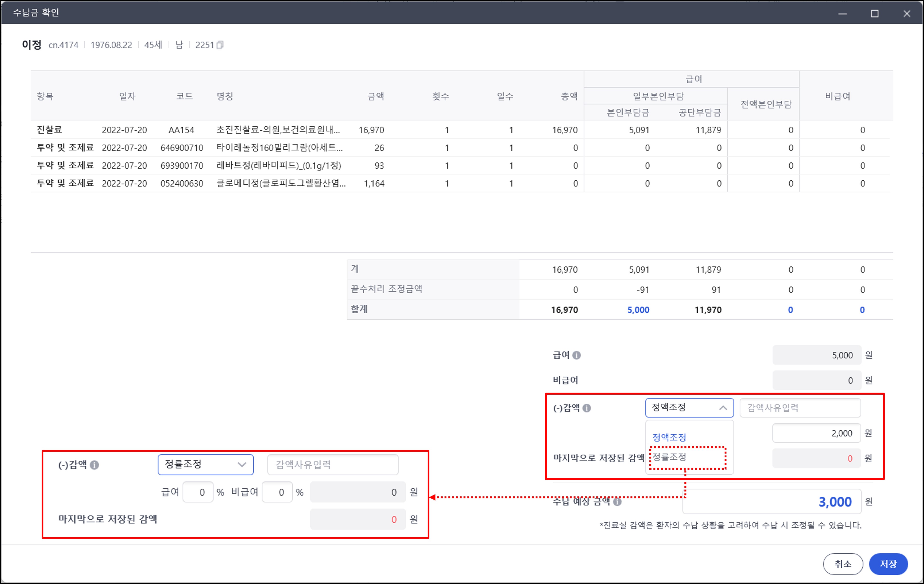Screen dimensions: 924x584
Task: Click the 감액사유입력 field in the left discount panel
Action: click(332, 465)
